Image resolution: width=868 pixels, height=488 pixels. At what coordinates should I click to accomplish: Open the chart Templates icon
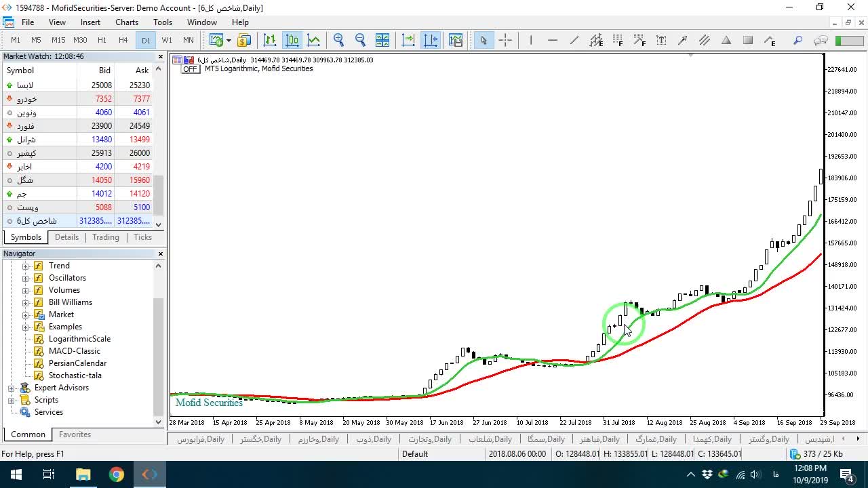click(x=455, y=40)
